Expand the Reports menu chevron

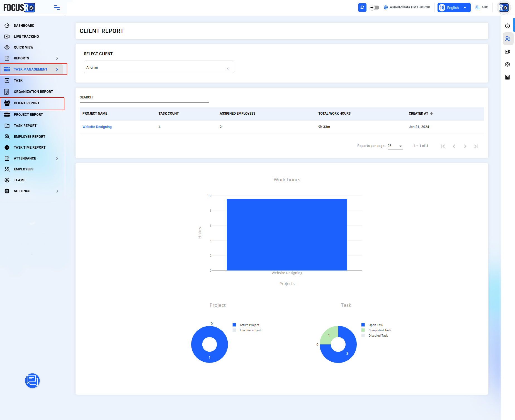pyautogui.click(x=57, y=58)
